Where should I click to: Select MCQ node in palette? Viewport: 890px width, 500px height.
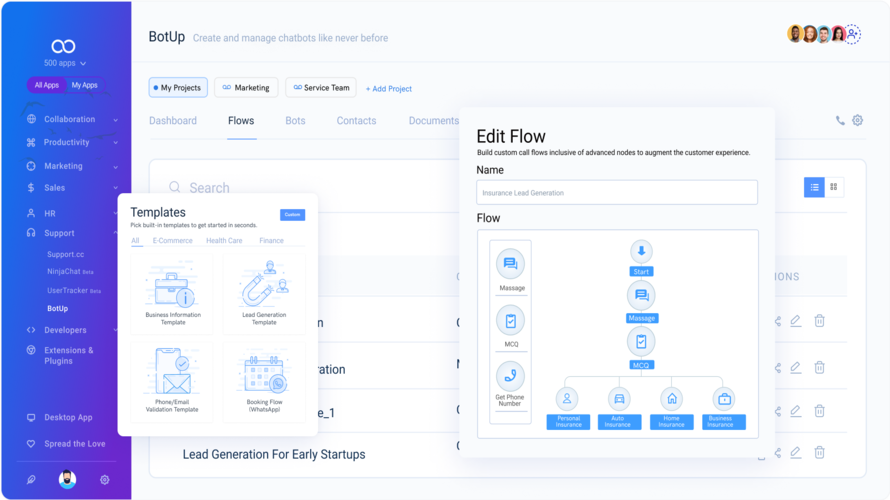point(511,326)
